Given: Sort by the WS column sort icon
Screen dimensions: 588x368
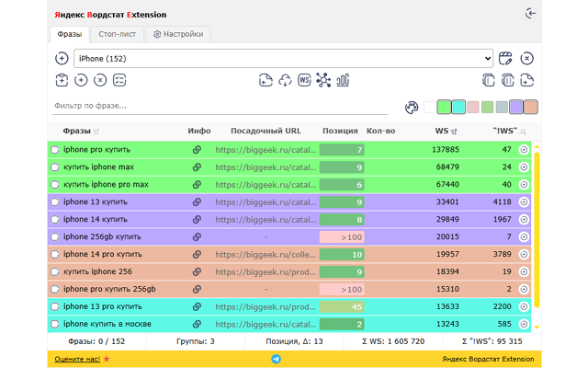Looking at the screenshot, I should pyautogui.click(x=454, y=132).
